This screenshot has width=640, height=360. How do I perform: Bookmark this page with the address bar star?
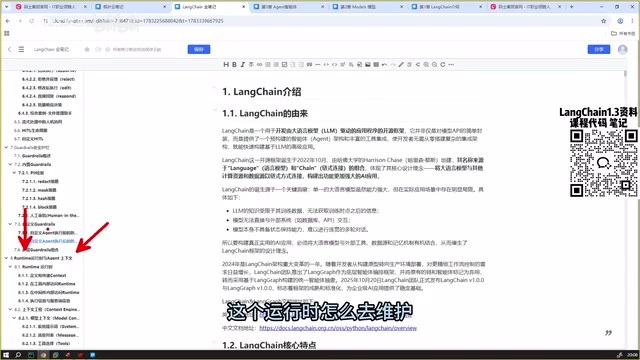coord(604,21)
